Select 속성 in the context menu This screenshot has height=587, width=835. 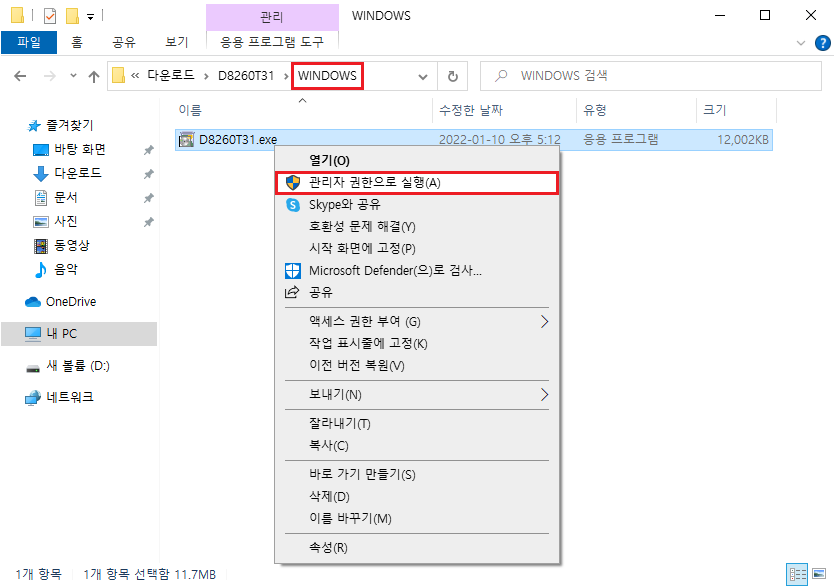pos(328,547)
